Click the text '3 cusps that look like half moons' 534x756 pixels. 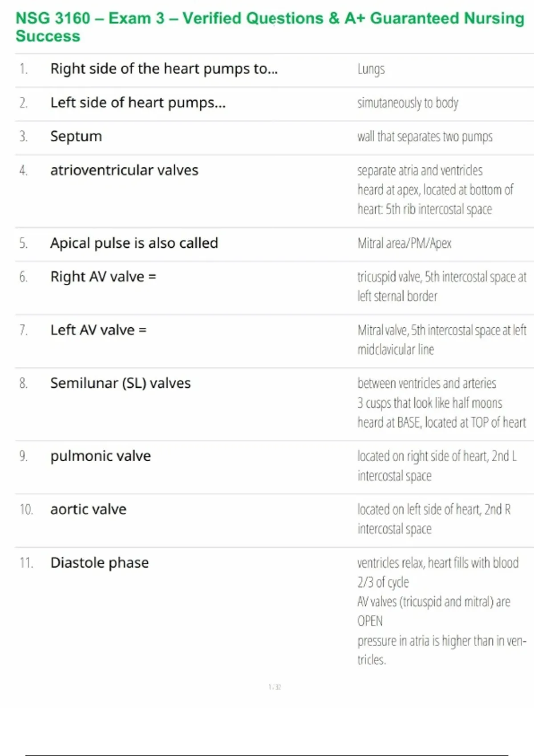[430, 403]
